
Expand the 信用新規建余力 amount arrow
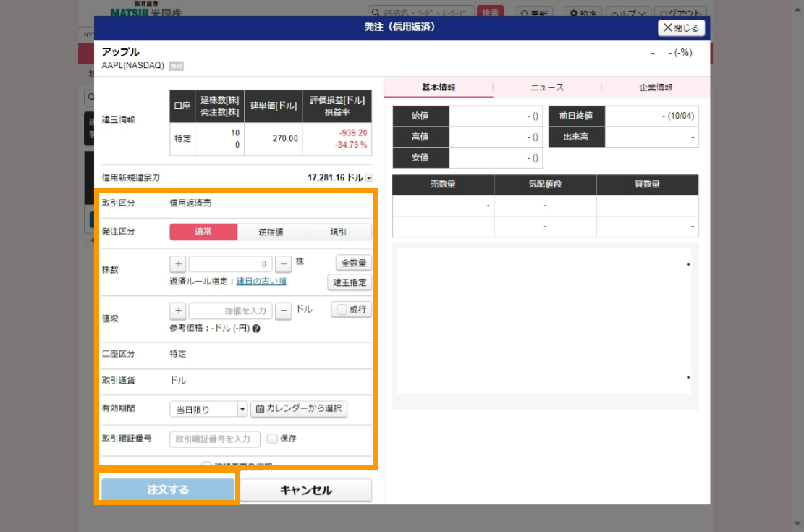368,178
